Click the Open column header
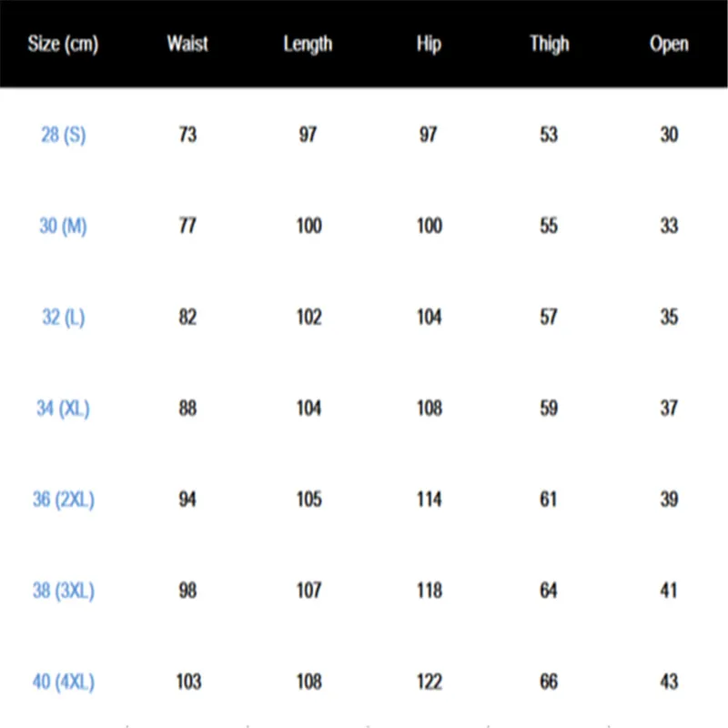This screenshot has width=728, height=728. 669,44
